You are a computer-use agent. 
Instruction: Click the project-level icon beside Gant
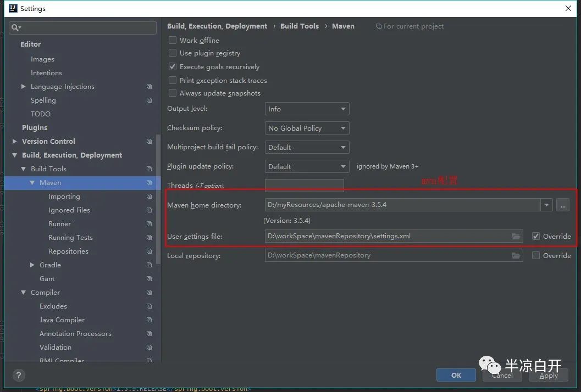[149, 278]
